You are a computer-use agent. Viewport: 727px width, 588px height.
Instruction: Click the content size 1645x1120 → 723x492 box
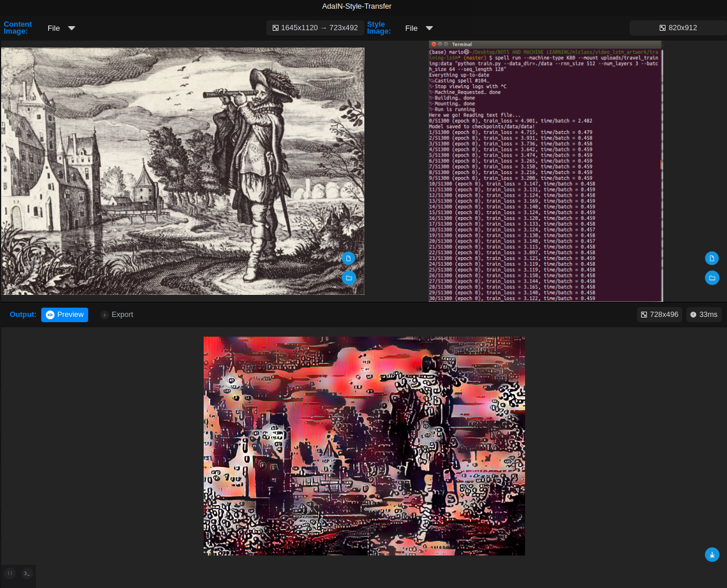click(x=315, y=28)
